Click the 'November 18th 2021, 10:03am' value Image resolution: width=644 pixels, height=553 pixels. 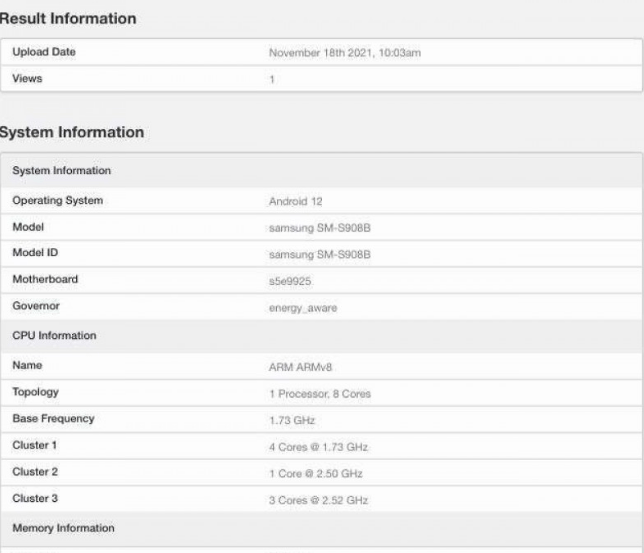[x=345, y=53]
